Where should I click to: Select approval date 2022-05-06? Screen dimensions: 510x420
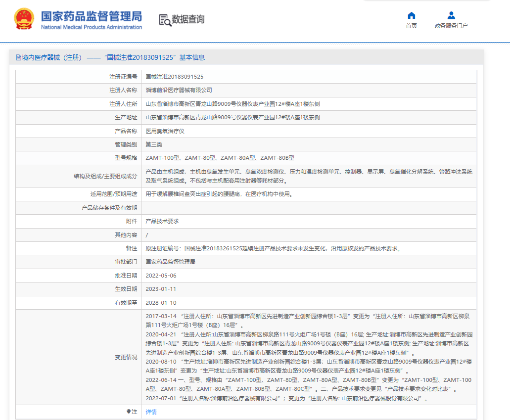tap(161, 276)
